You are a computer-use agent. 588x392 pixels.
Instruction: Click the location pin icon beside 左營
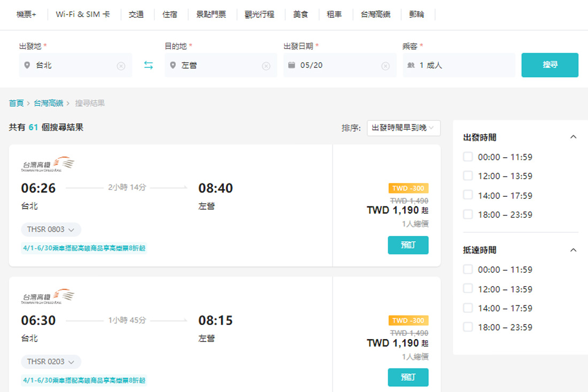coord(172,65)
